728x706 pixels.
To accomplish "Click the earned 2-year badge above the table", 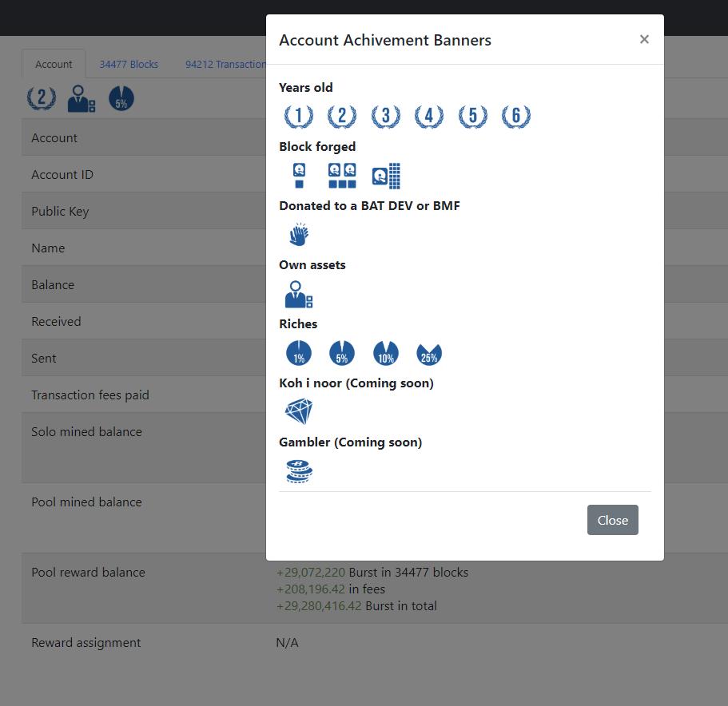I will point(40,98).
